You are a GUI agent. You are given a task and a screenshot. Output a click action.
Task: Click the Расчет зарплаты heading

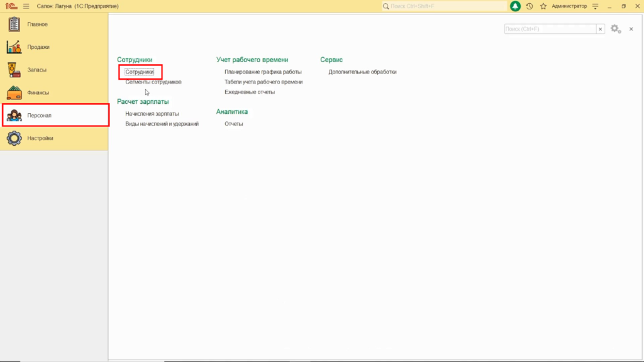[x=143, y=102]
